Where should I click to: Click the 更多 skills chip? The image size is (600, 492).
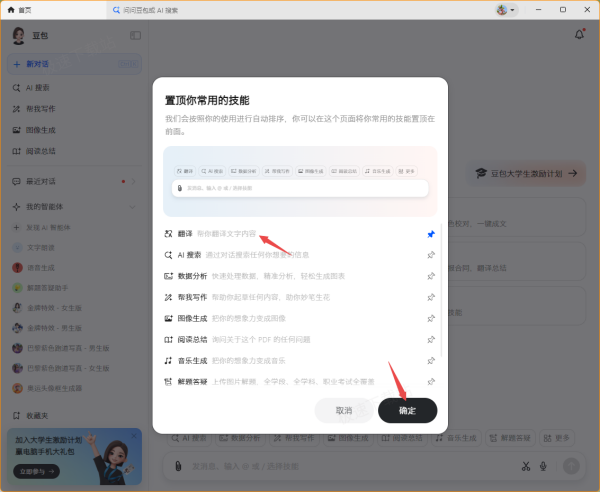pos(557,438)
